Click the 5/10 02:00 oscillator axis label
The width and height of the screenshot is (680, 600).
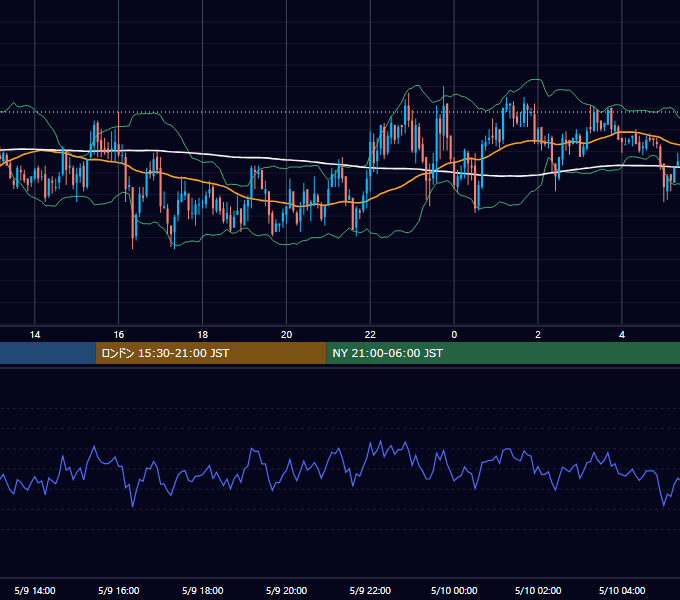(x=538, y=590)
